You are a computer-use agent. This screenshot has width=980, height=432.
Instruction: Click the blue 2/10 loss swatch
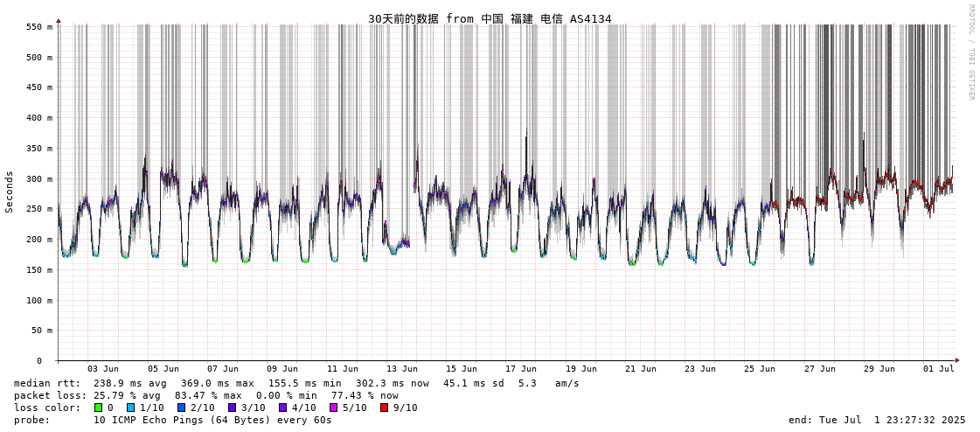(181, 408)
